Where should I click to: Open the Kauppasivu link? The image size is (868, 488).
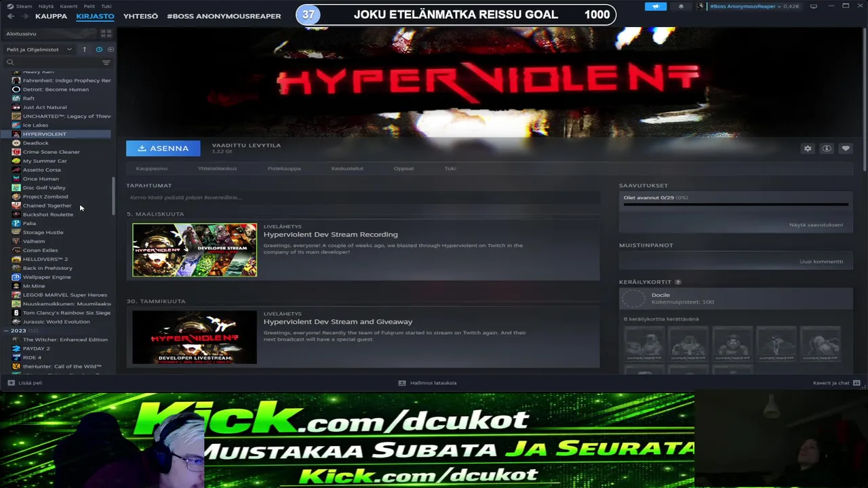[151, 169]
